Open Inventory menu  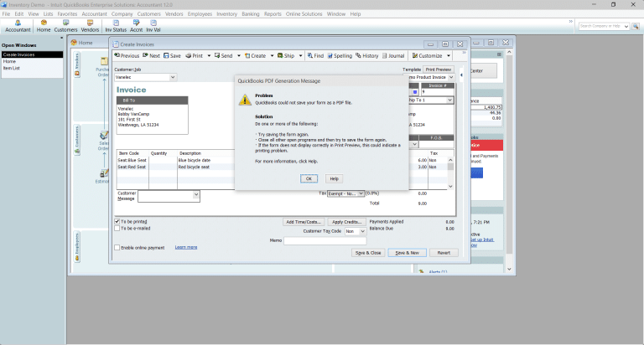(x=226, y=14)
